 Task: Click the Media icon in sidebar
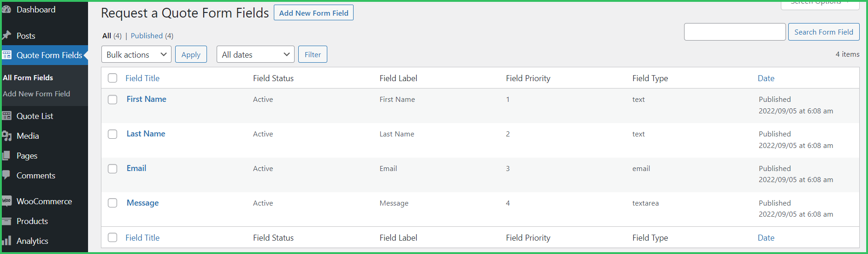click(6, 136)
